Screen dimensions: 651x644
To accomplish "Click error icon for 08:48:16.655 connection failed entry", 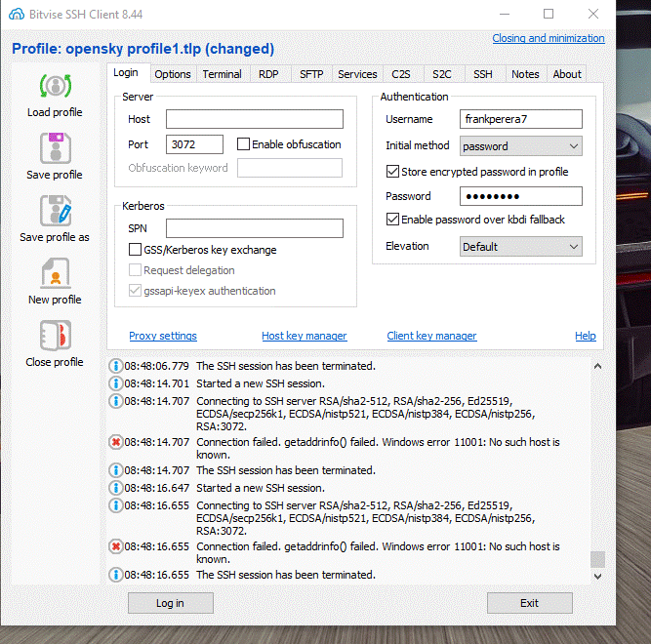I will coord(116,546).
